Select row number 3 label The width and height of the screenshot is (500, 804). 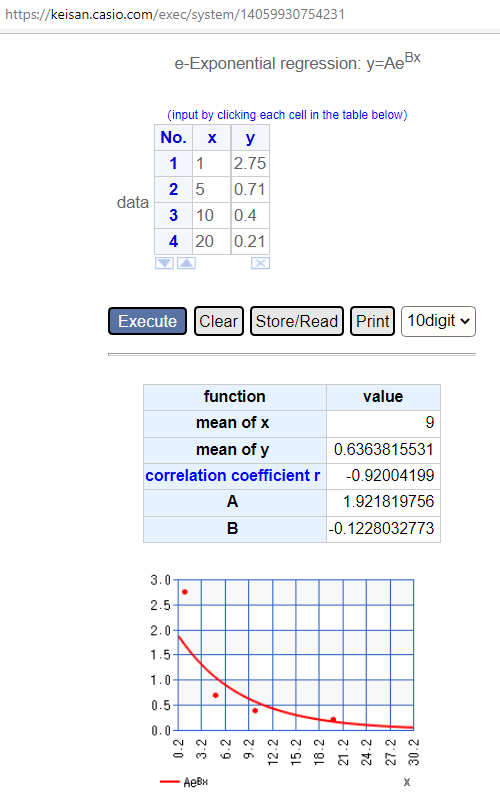coord(173,215)
